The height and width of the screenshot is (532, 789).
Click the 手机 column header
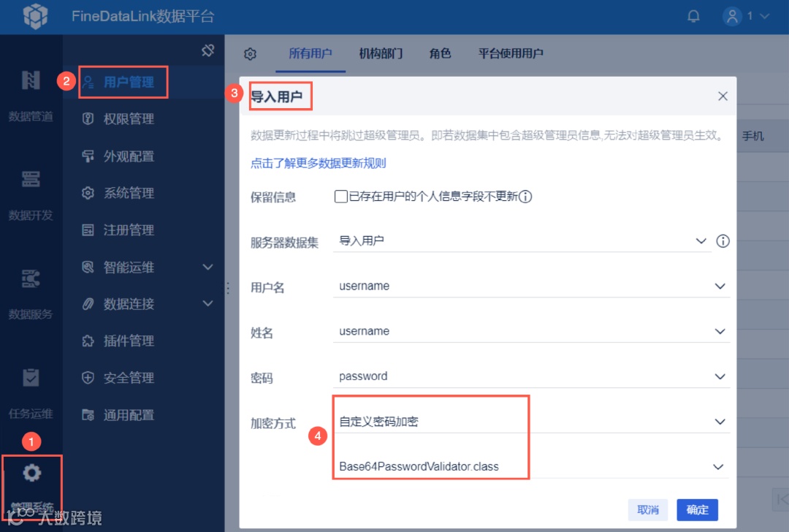[x=752, y=136]
